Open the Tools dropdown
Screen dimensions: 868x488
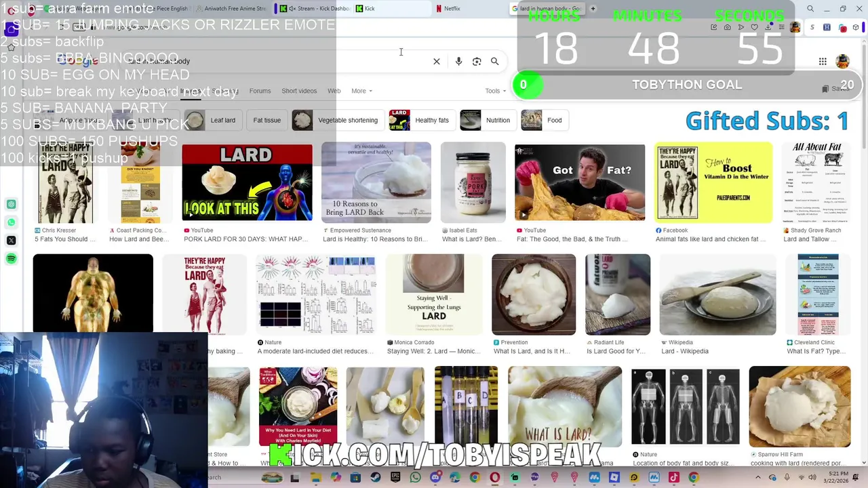[x=495, y=91]
